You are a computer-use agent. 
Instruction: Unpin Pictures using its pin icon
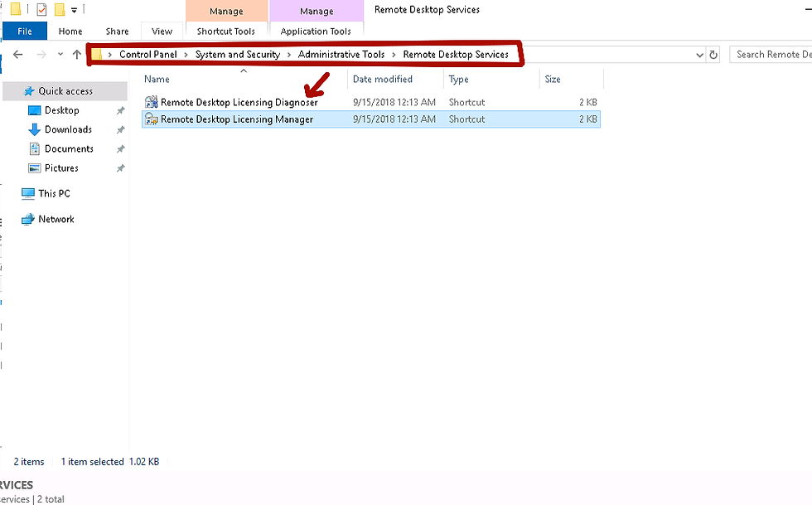120,168
